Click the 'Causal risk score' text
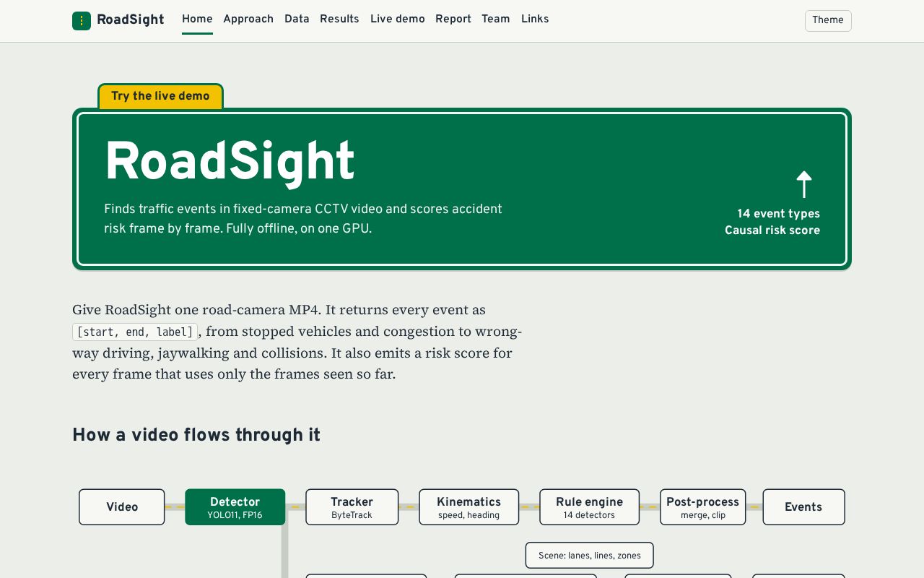The height and width of the screenshot is (578, 924). (772, 230)
